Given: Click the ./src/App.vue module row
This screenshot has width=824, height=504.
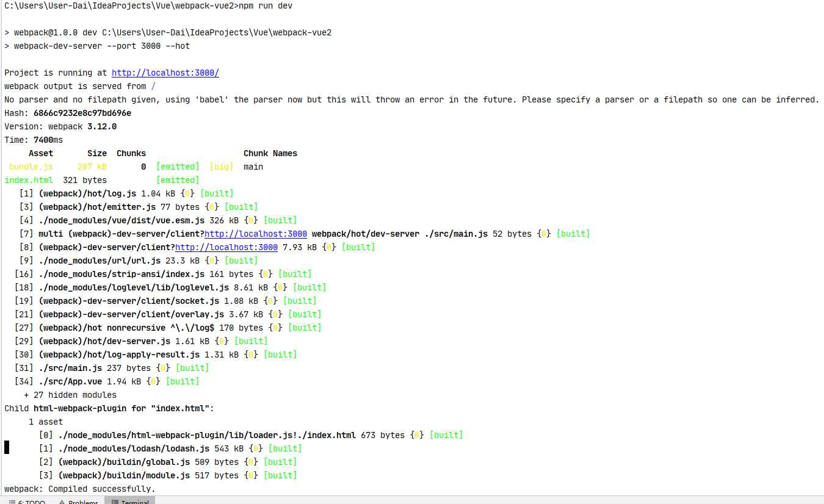Looking at the screenshot, I should coord(107,381).
